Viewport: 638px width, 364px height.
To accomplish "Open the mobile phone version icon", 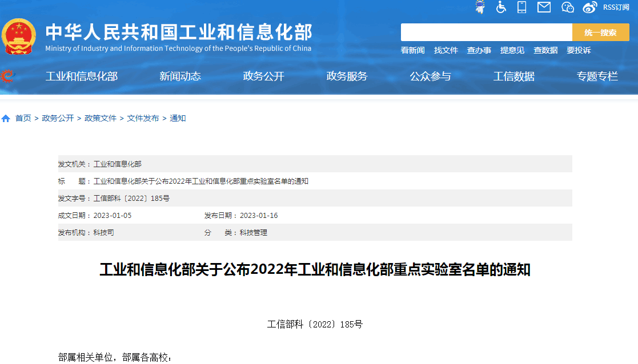I will [x=521, y=7].
